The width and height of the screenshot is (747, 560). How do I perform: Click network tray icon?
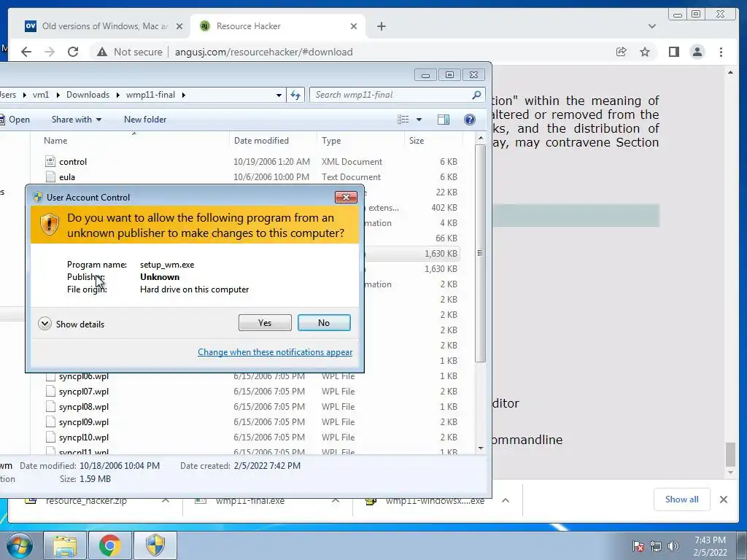point(656,546)
